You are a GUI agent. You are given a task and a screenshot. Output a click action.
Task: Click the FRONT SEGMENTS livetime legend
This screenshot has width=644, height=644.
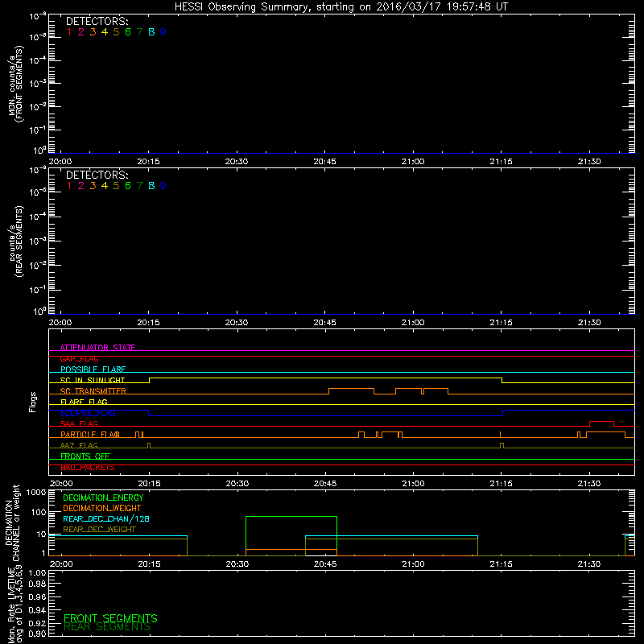(110, 618)
